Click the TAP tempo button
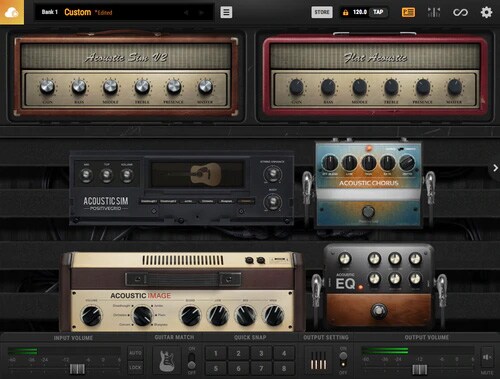The image size is (500, 379). click(x=378, y=12)
